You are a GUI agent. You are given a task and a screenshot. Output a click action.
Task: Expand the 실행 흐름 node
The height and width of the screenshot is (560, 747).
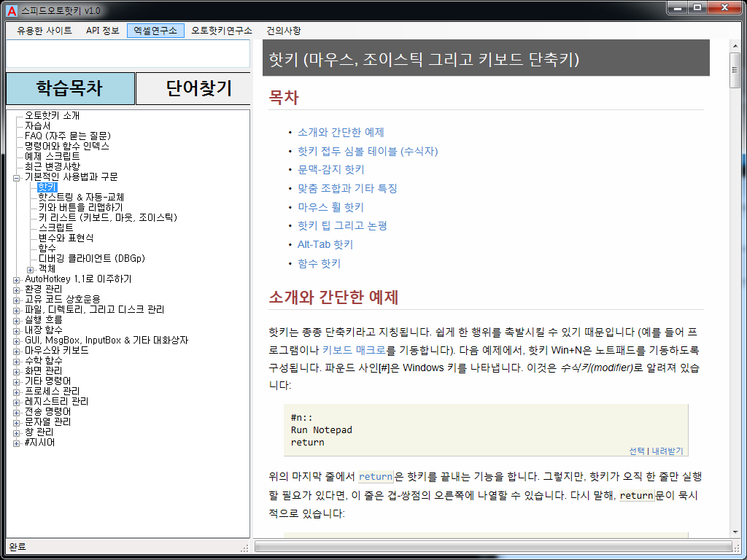(16, 321)
